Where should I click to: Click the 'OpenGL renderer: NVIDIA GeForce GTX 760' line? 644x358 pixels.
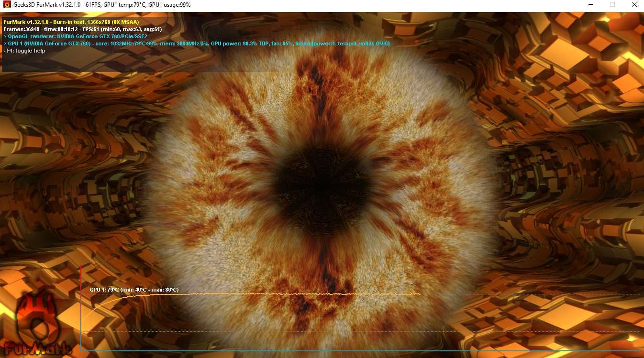tap(75, 36)
